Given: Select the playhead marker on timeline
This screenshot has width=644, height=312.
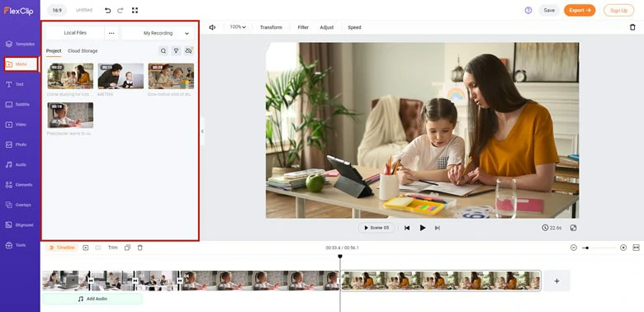Looking at the screenshot, I should coord(340,257).
